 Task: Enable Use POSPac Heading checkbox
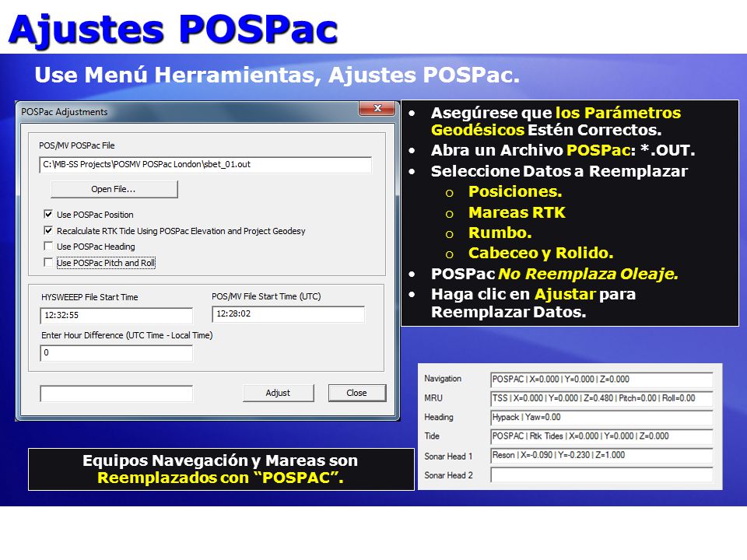(x=48, y=247)
